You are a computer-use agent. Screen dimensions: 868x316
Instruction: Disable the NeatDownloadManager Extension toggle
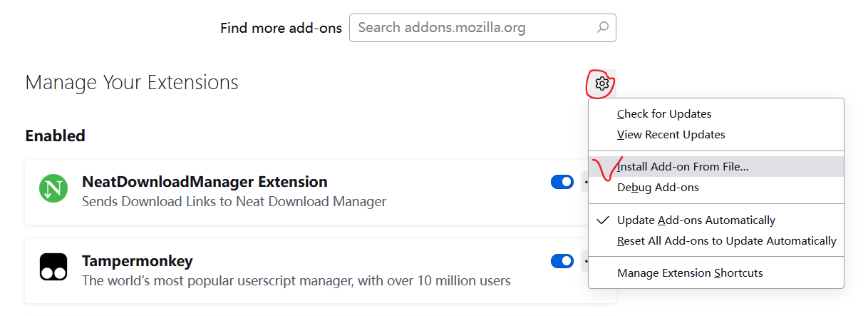tap(562, 182)
